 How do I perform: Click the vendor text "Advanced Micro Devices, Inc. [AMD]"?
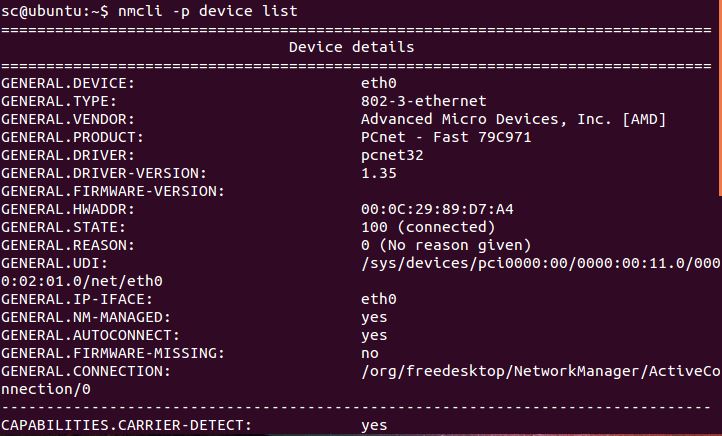coord(513,119)
